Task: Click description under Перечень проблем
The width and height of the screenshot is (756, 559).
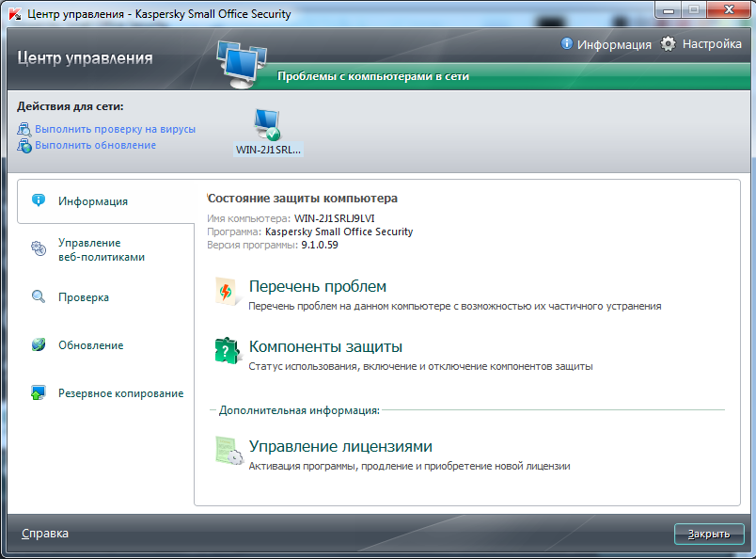Action: click(455, 306)
